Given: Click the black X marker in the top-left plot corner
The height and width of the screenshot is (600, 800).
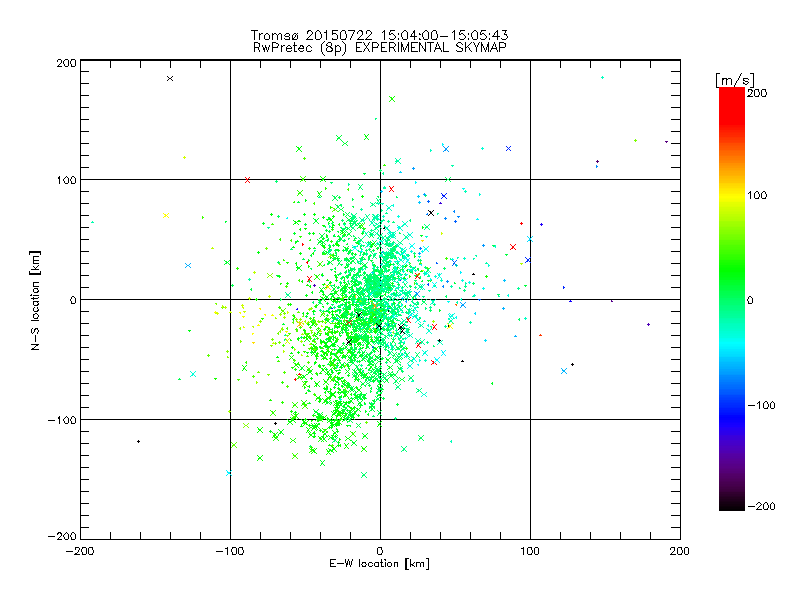Looking at the screenshot, I should [x=170, y=79].
